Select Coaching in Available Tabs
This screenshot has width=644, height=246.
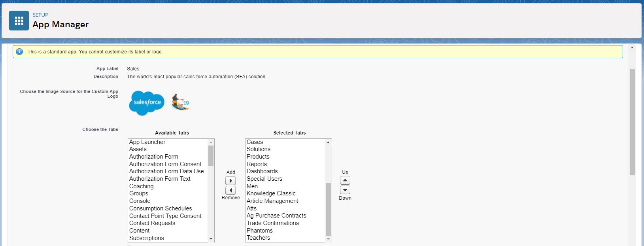click(168, 186)
